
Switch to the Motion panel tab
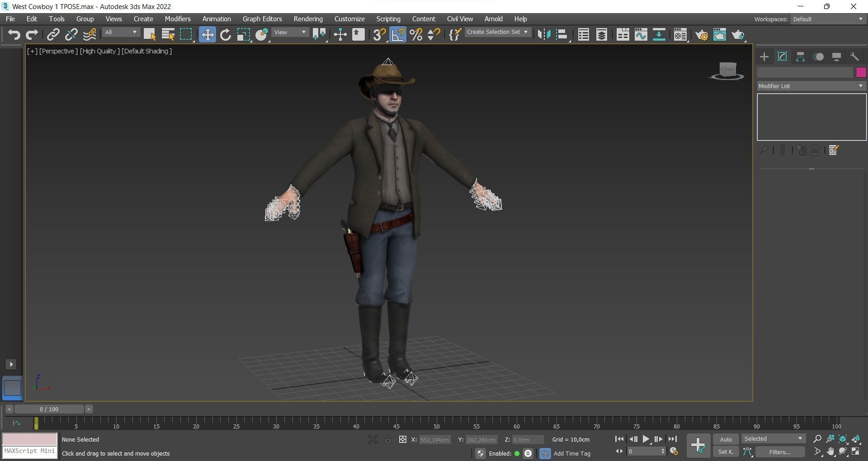818,56
